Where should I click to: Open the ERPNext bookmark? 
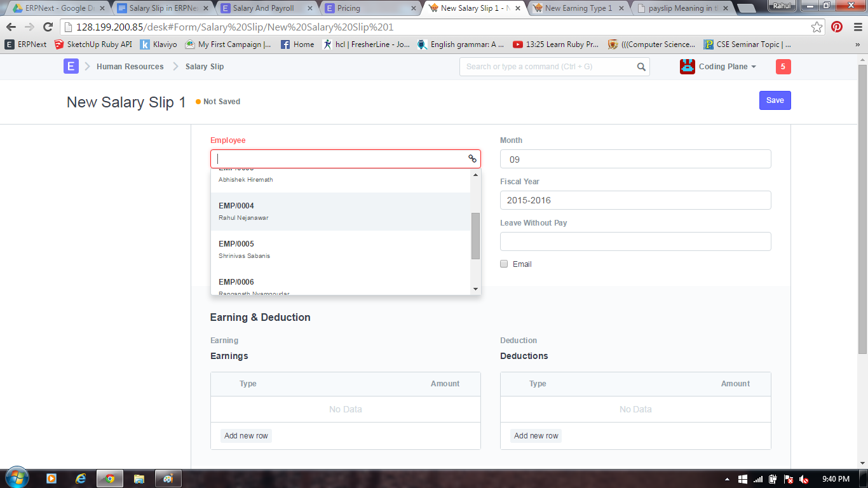click(x=26, y=44)
